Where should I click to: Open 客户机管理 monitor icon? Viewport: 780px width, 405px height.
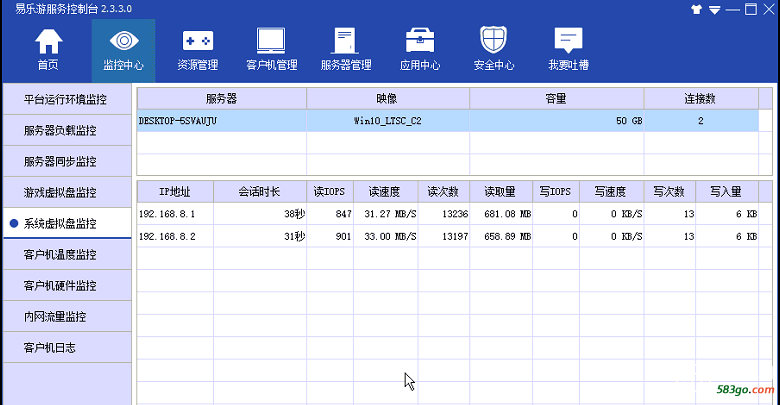[x=271, y=42]
